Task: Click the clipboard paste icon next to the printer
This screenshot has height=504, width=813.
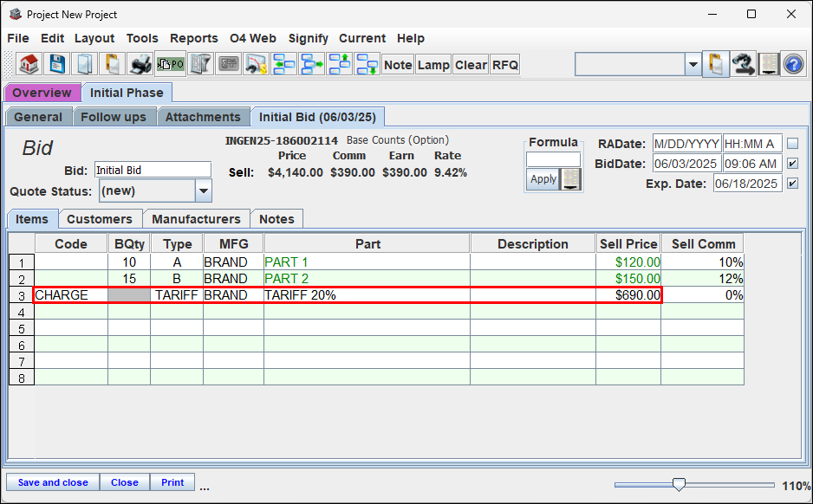Action: [x=112, y=65]
